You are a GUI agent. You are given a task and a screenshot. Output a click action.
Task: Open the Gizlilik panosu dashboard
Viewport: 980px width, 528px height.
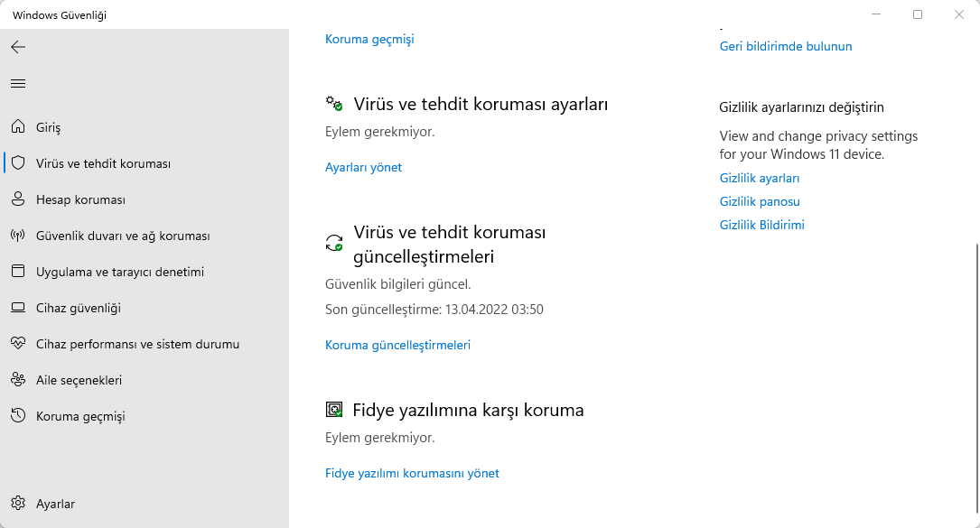point(759,201)
